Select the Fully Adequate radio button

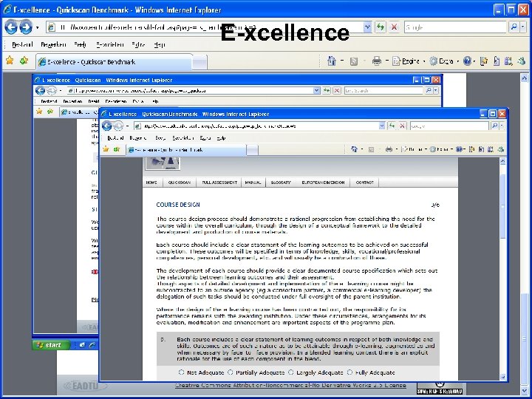coord(349,372)
